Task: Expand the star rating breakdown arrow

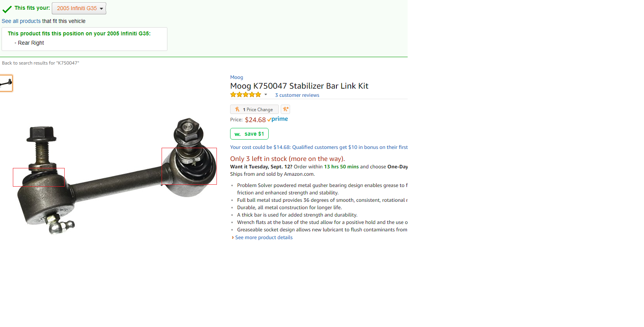Action: pos(266,94)
